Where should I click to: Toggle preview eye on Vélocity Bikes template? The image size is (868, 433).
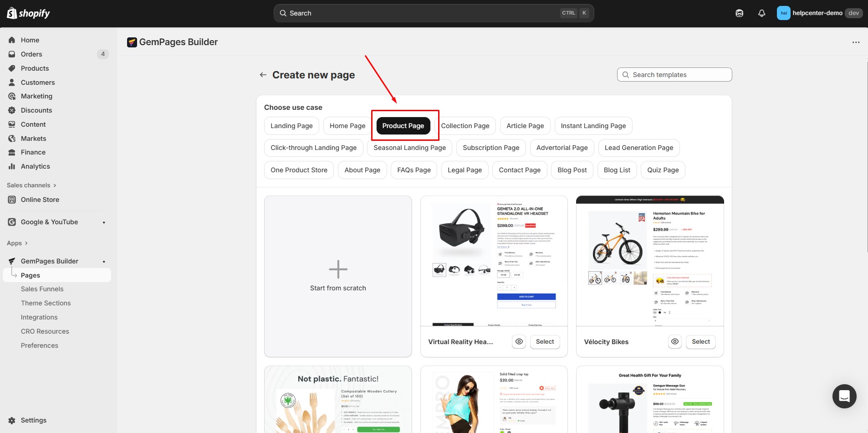[x=674, y=341]
